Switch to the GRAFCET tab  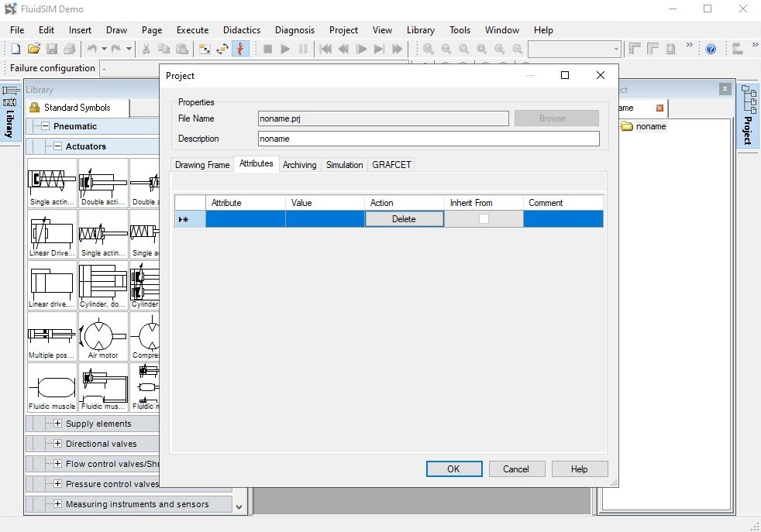click(x=391, y=165)
